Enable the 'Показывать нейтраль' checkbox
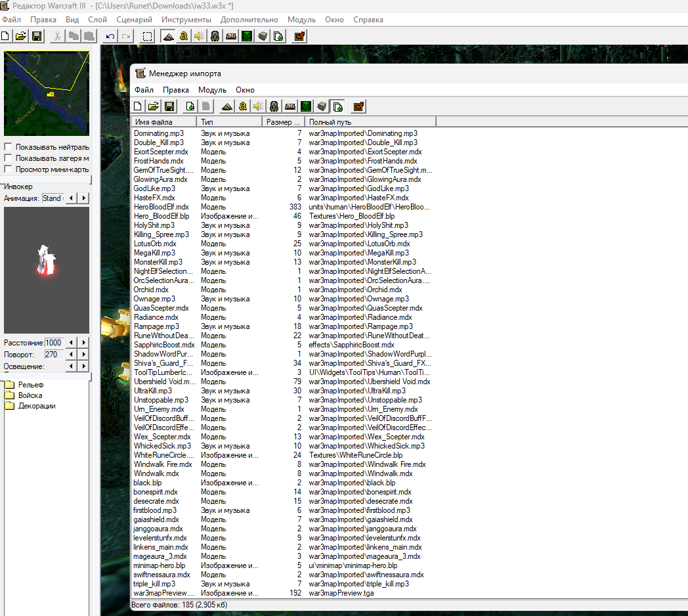 (x=8, y=146)
